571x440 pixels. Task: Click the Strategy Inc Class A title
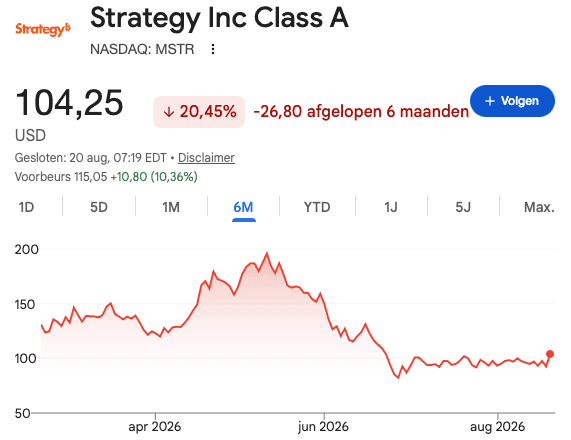[219, 17]
